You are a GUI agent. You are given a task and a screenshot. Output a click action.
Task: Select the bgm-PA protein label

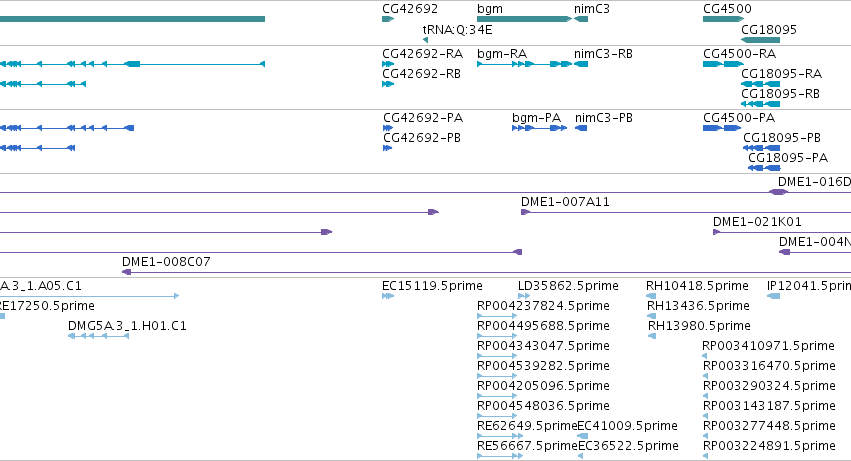point(536,118)
